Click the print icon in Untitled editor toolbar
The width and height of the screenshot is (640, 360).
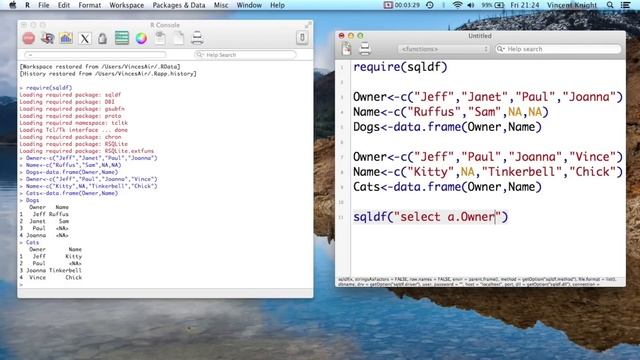click(365, 49)
